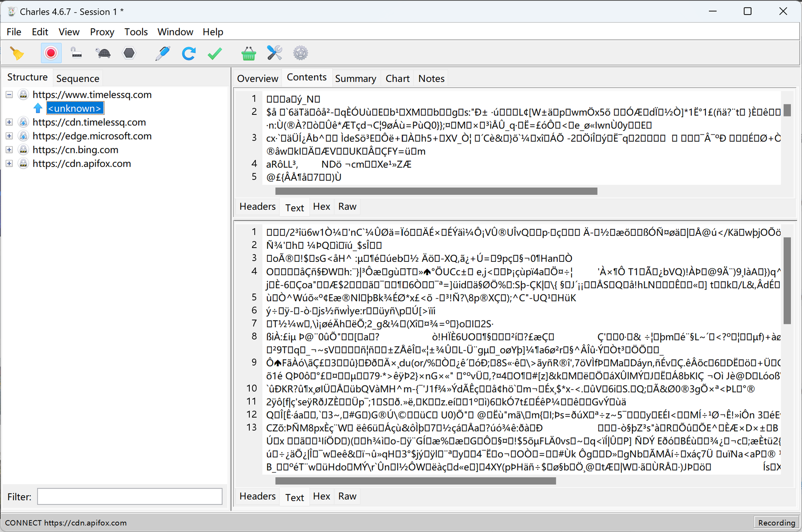Click the Recording status button
This screenshot has width=802, height=532.
pyautogui.click(x=777, y=523)
